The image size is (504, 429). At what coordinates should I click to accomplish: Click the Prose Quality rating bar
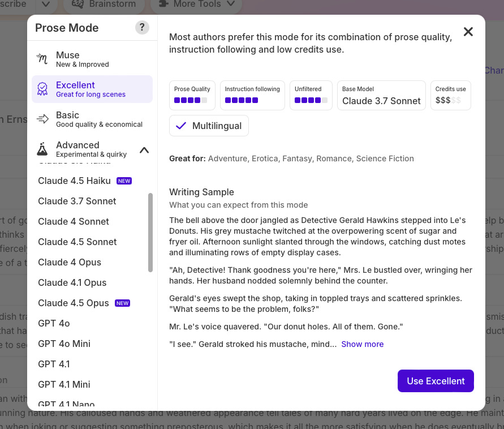pos(191,100)
